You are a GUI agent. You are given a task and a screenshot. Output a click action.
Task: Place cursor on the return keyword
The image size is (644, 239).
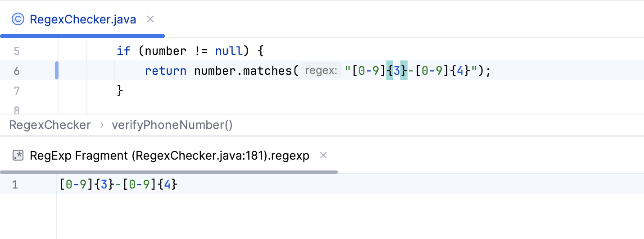point(165,71)
